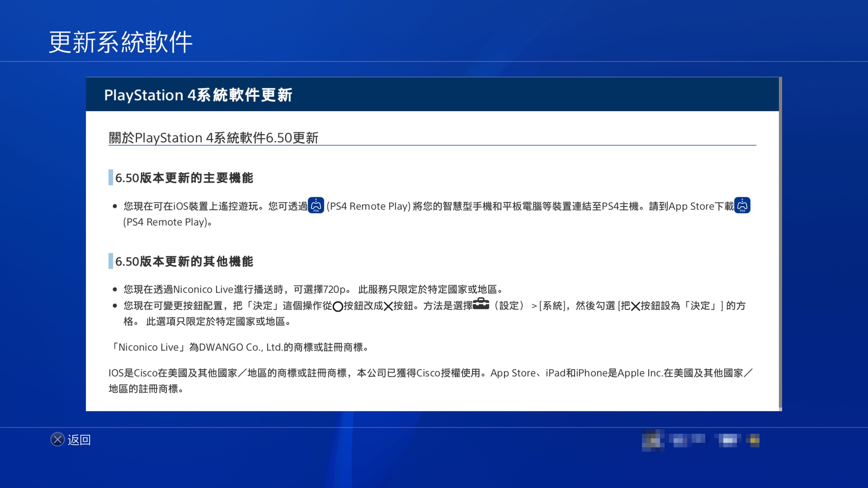Viewport: 868px width, 488px height.
Task: Click the section heading 6.50版本更新的主要機能
Action: point(184,178)
